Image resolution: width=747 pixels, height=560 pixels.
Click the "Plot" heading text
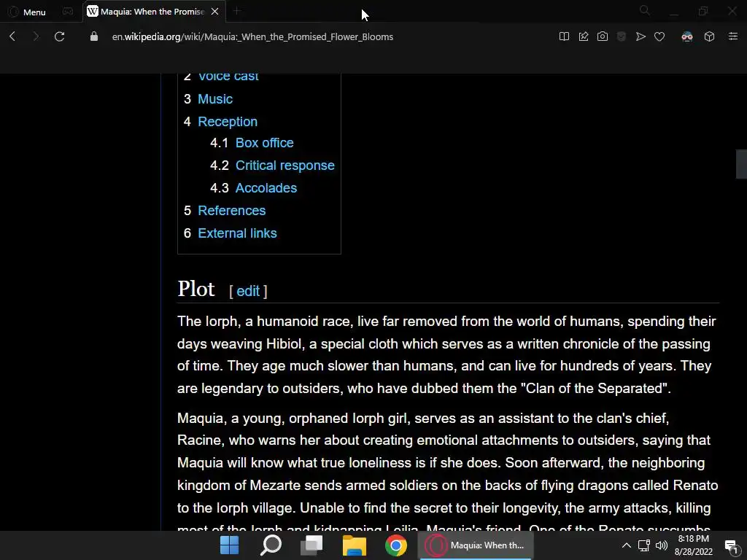click(x=196, y=289)
